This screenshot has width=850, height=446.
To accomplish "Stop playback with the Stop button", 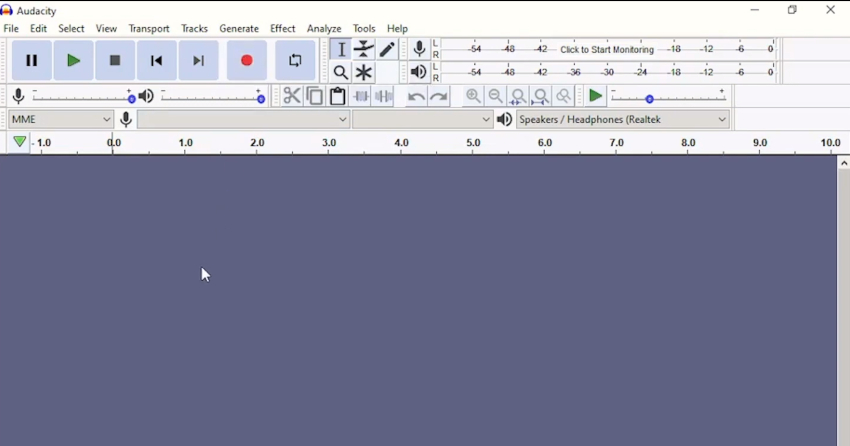I will click(x=115, y=60).
